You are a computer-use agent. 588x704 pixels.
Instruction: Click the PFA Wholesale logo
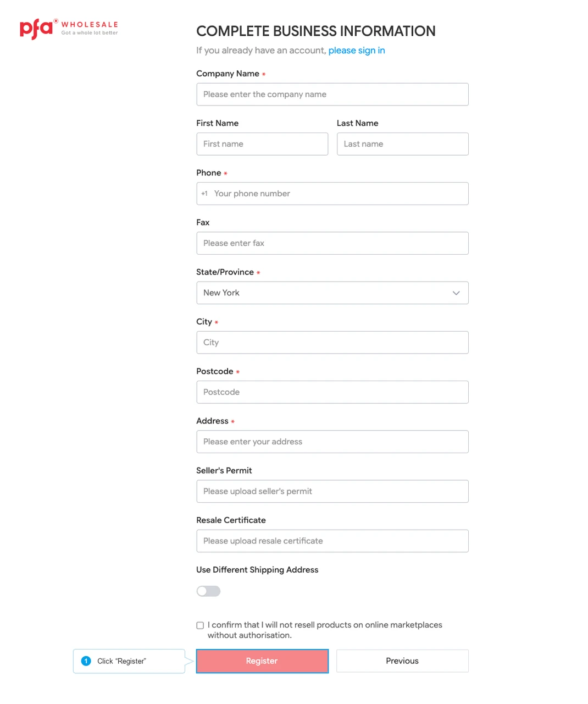(69, 29)
